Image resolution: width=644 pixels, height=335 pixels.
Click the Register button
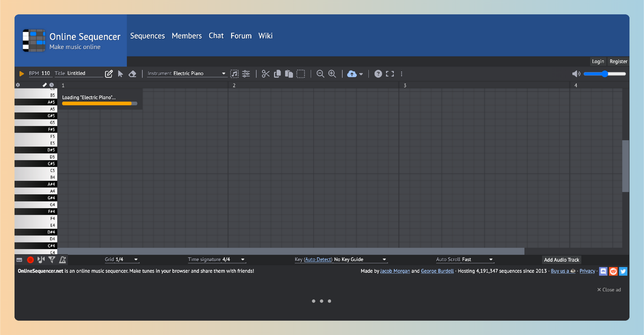click(x=619, y=61)
